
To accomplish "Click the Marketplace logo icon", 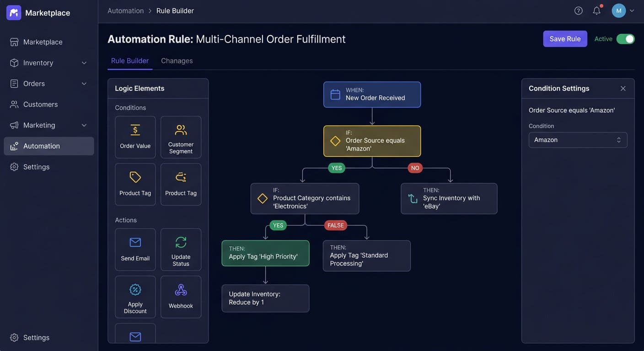I will [14, 13].
